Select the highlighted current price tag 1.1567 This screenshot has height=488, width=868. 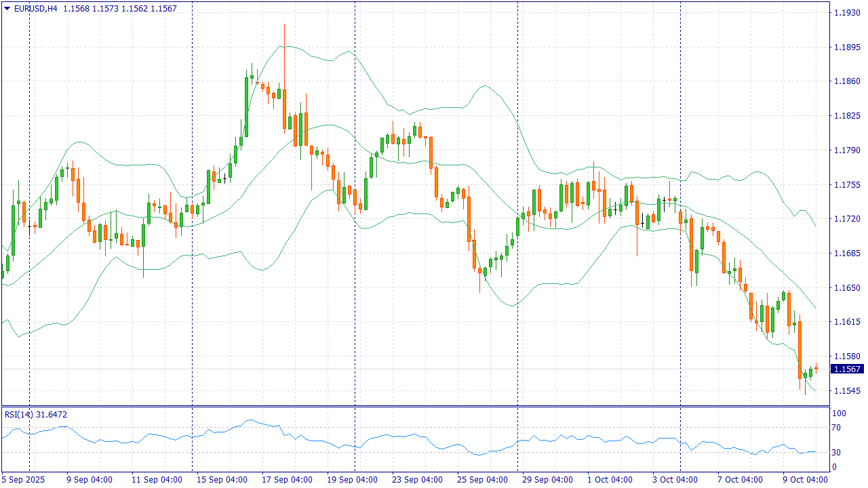(x=848, y=369)
